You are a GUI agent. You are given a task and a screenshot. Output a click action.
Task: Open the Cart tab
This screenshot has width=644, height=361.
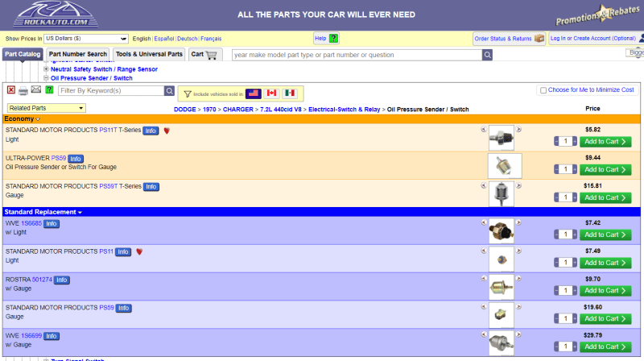coord(205,54)
